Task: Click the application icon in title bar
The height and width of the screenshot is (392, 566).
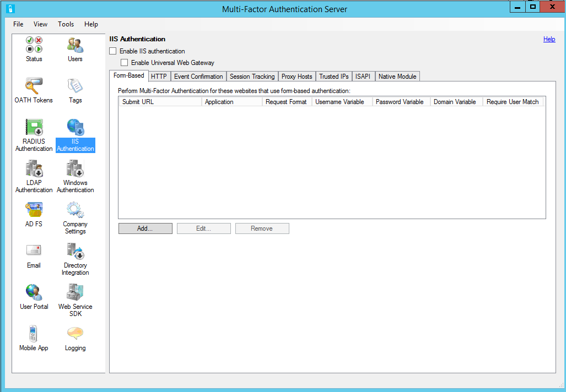Action: [10, 9]
